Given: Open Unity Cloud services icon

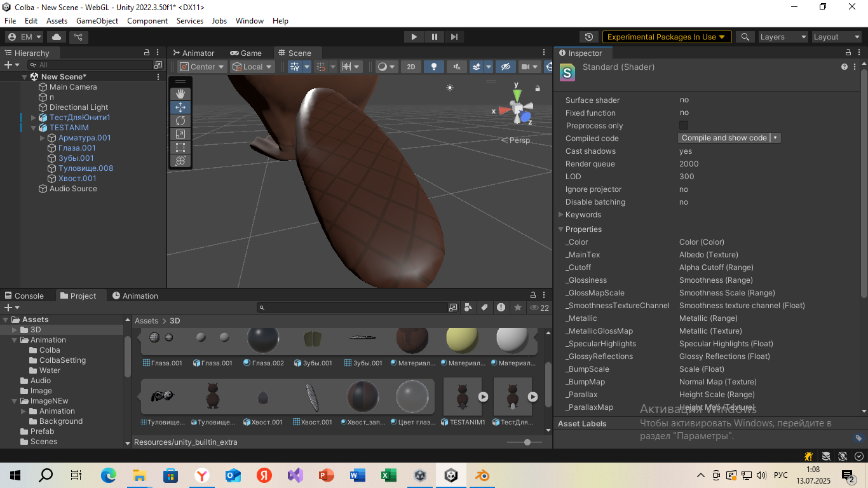Looking at the screenshot, I should (57, 37).
